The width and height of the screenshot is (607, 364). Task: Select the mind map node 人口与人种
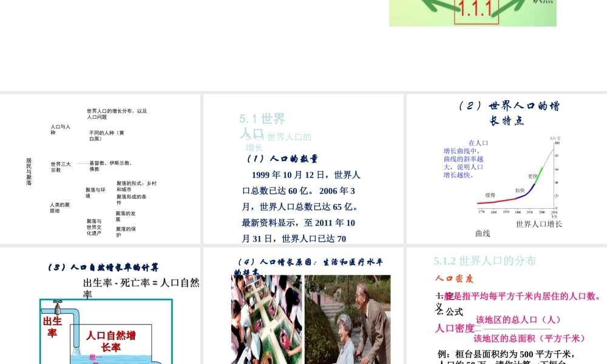[60, 130]
